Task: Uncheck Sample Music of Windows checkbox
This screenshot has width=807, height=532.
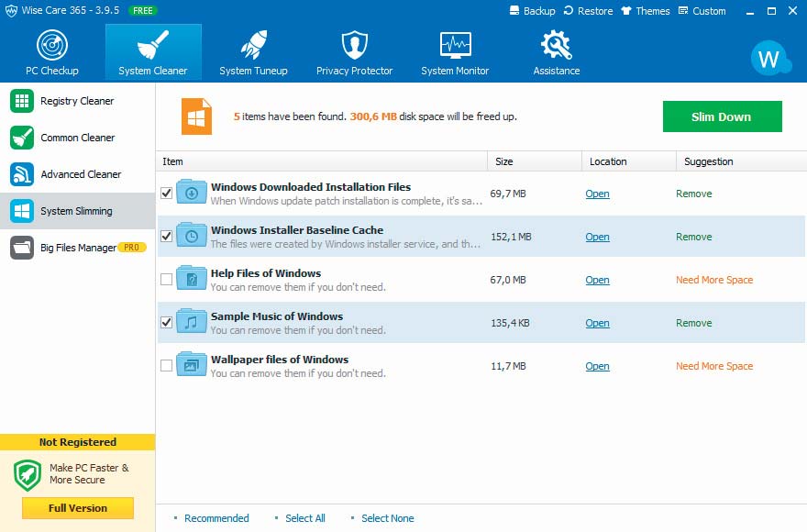Action: click(166, 322)
